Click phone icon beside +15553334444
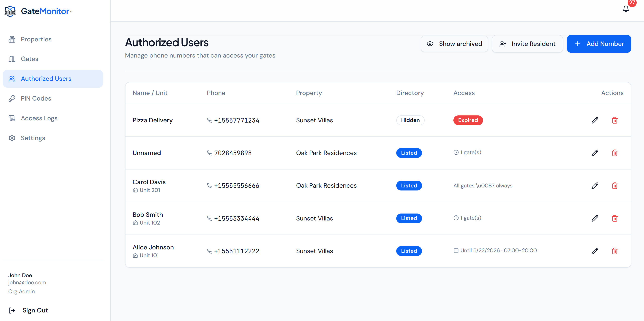 click(x=210, y=218)
